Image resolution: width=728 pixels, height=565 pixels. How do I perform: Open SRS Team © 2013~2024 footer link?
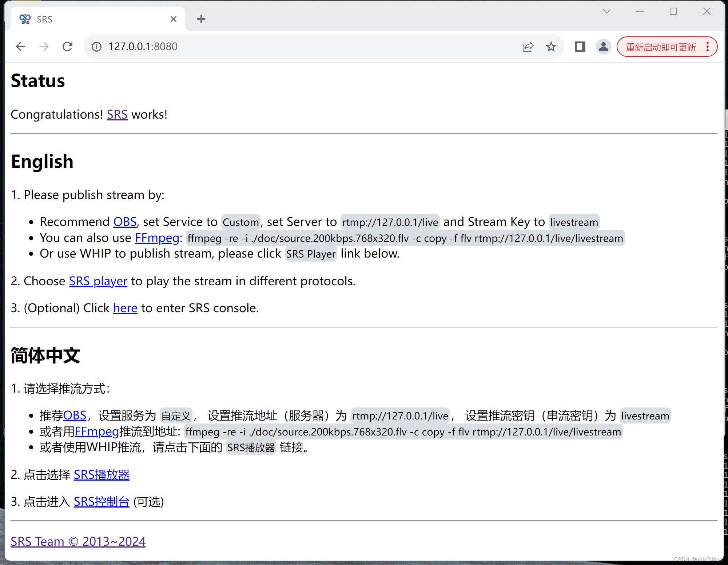pos(78,541)
